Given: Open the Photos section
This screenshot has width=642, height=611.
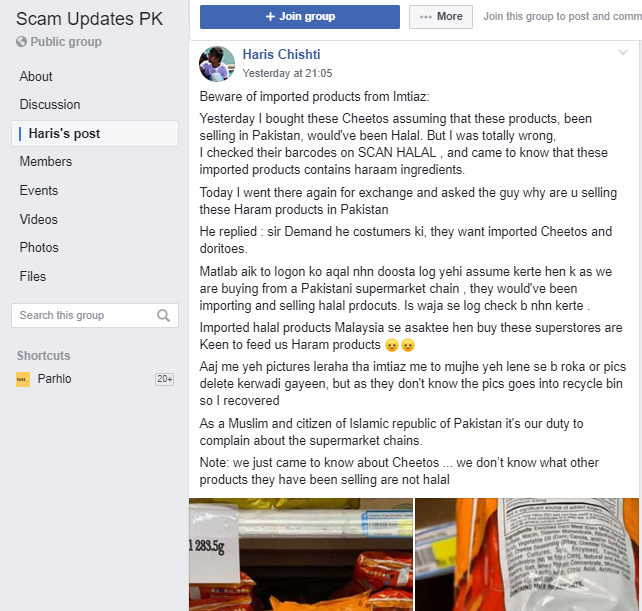Looking at the screenshot, I should pos(39,247).
